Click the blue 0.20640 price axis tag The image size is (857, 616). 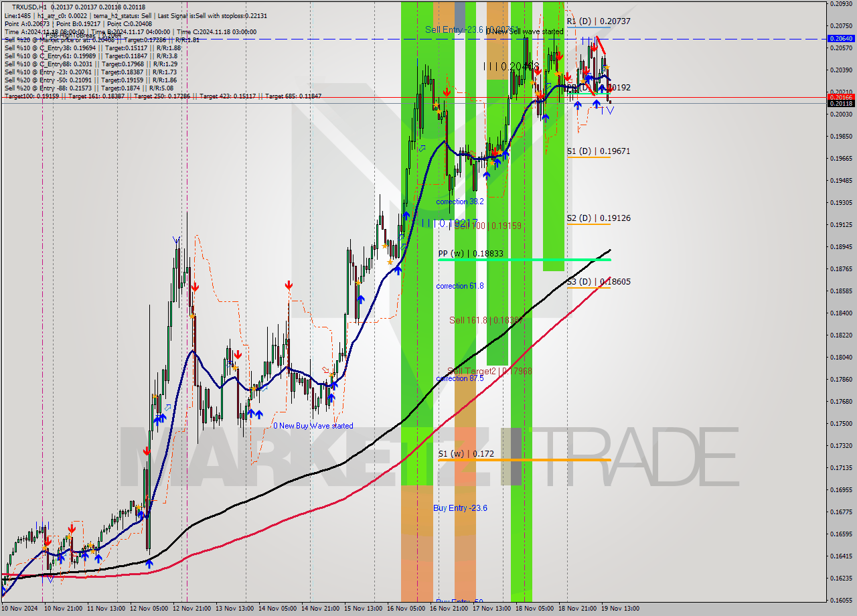pyautogui.click(x=841, y=39)
